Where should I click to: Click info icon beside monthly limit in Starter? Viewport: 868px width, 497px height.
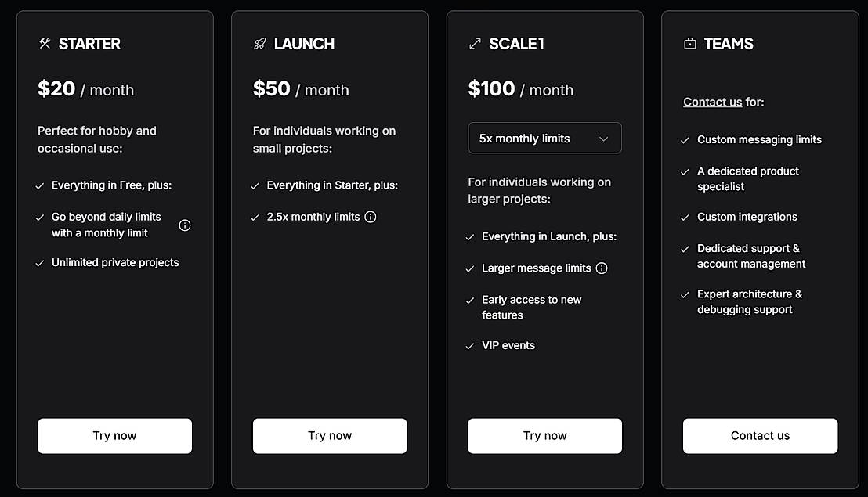(185, 225)
